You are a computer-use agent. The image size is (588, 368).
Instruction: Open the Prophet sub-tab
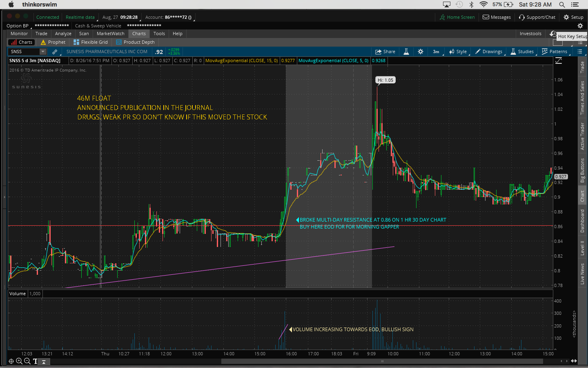[x=53, y=42]
